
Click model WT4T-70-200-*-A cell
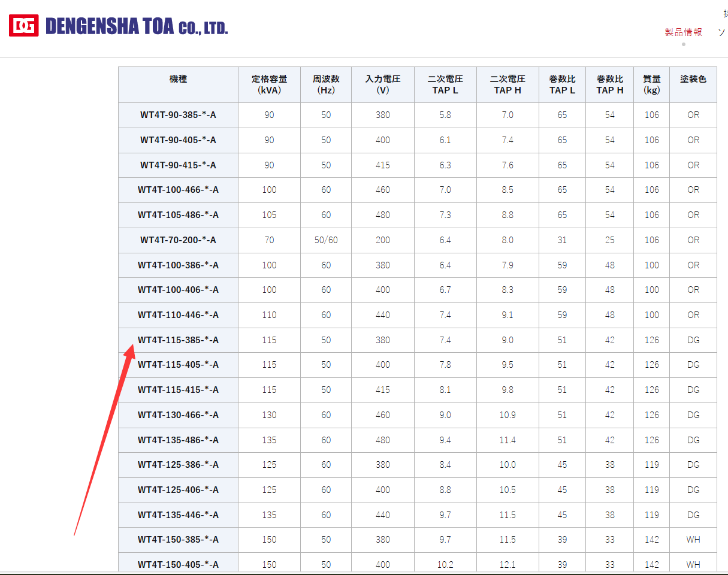tap(178, 240)
